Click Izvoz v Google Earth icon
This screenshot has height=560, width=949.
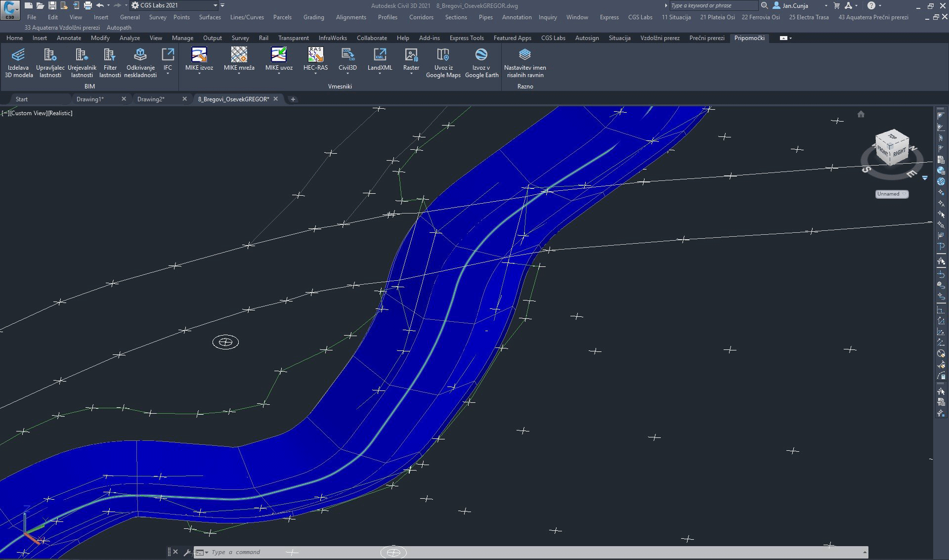pyautogui.click(x=481, y=55)
